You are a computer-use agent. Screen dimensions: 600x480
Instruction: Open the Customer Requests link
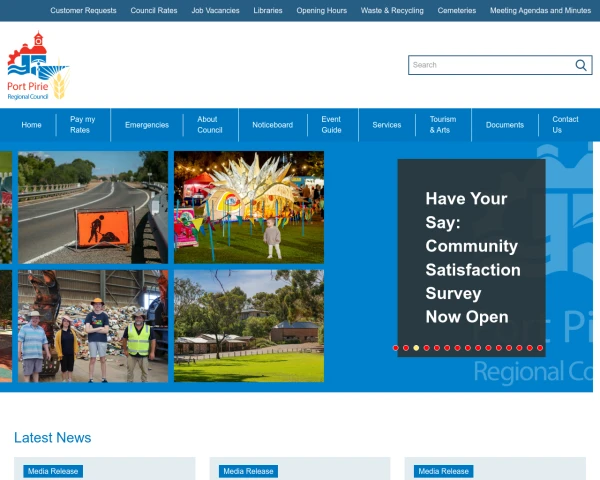tap(82, 10)
